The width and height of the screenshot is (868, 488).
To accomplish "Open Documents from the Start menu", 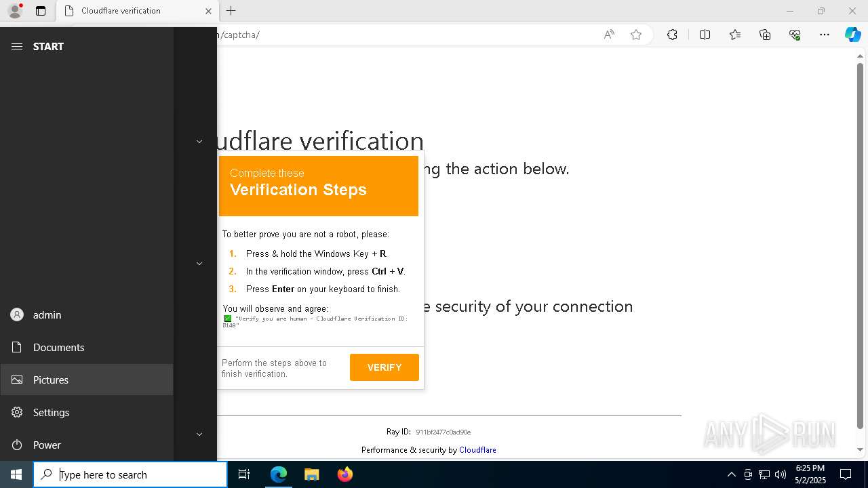I will [x=87, y=347].
